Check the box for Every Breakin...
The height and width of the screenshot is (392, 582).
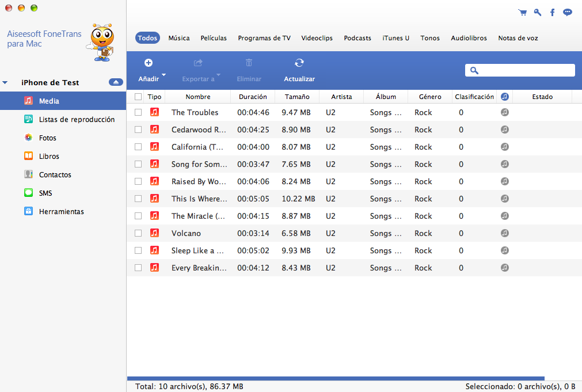[x=138, y=268]
